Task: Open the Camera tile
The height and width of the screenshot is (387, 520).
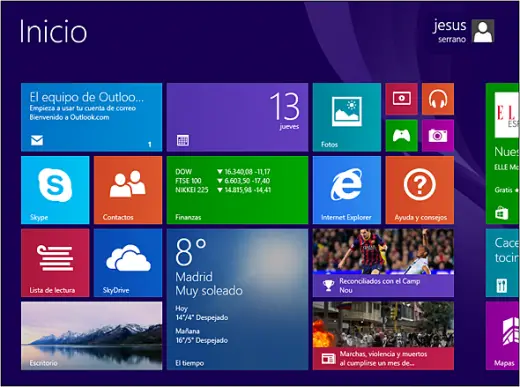Action: tap(438, 136)
